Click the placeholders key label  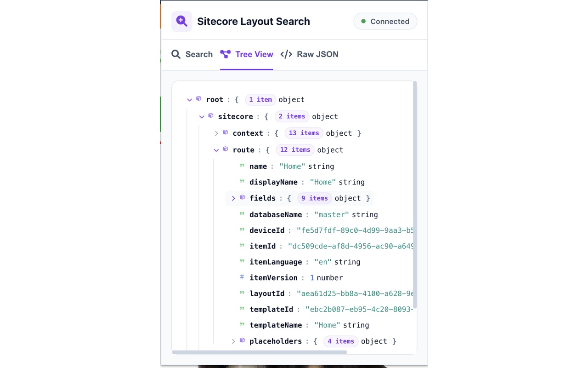276,341
